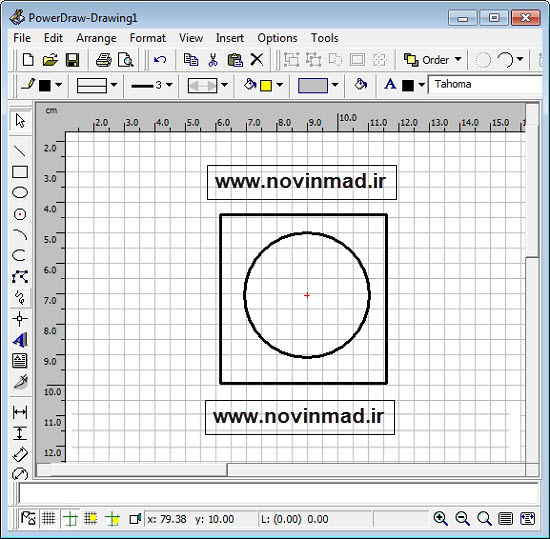Choose the Line tool in the sidebar

[20, 151]
